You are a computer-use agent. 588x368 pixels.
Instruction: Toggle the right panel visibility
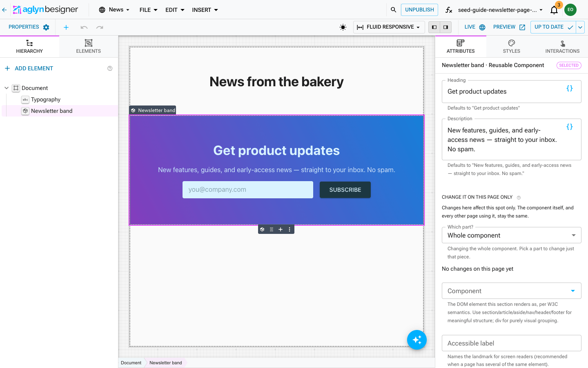446,27
